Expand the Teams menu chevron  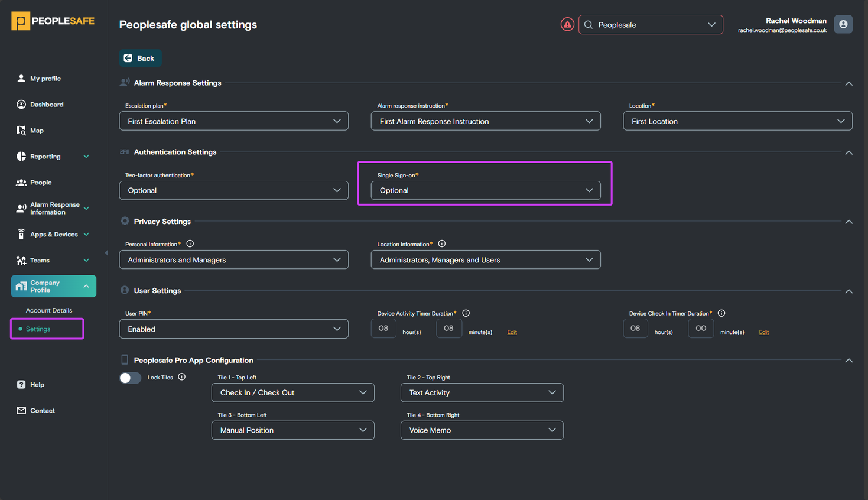(86, 261)
